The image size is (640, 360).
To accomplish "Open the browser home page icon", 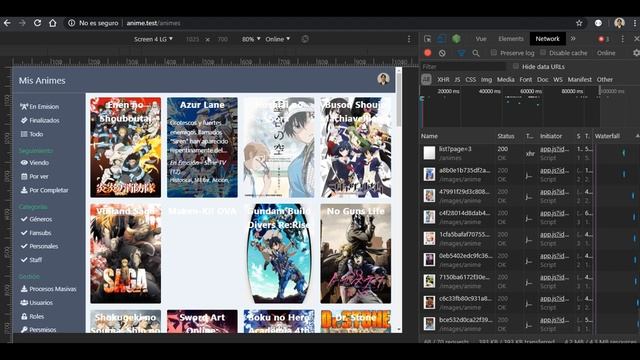I will click(x=53, y=23).
